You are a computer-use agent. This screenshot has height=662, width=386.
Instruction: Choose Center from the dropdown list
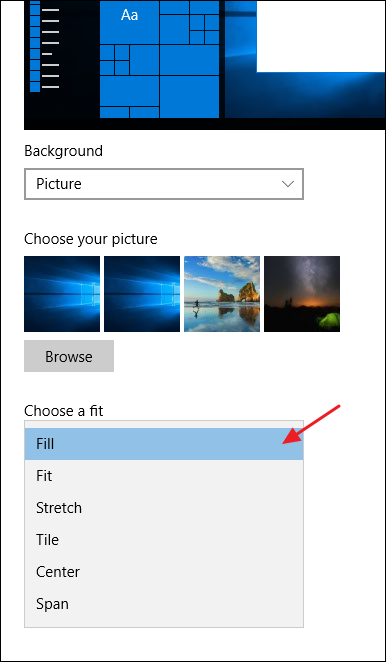(x=164, y=572)
